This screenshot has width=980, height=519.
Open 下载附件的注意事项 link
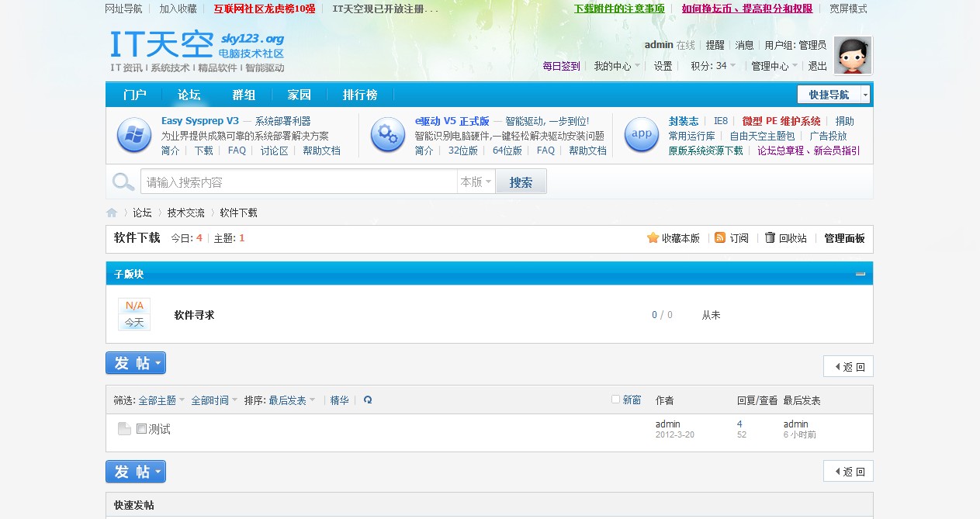click(x=619, y=9)
